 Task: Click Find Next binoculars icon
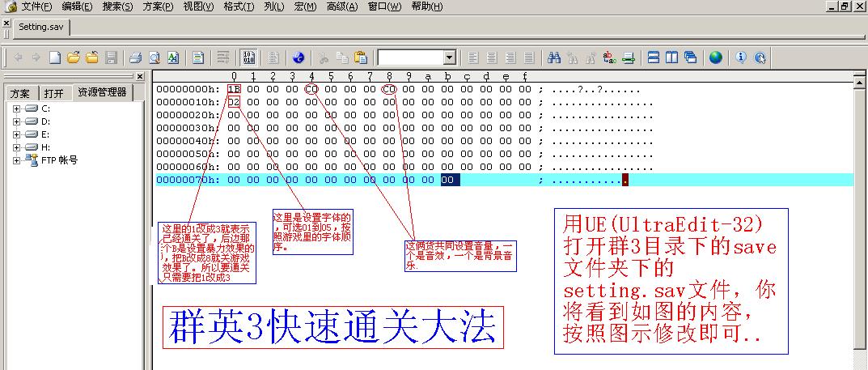[591, 57]
